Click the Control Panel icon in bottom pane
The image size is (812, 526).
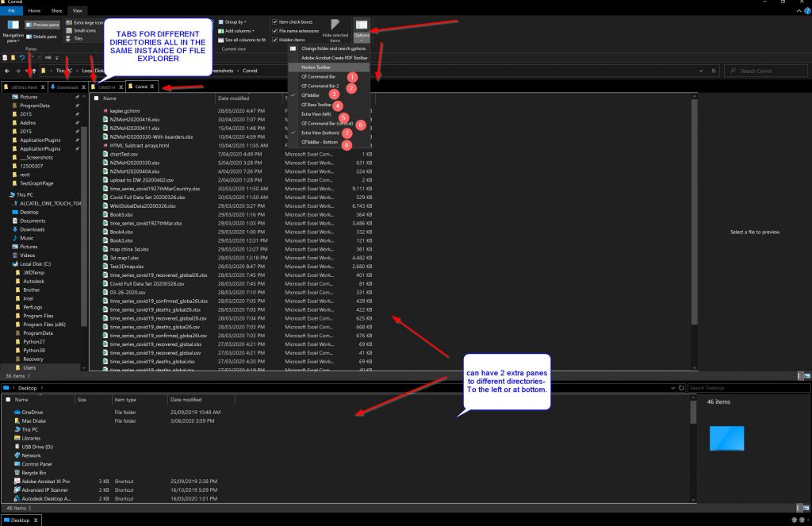[17, 464]
